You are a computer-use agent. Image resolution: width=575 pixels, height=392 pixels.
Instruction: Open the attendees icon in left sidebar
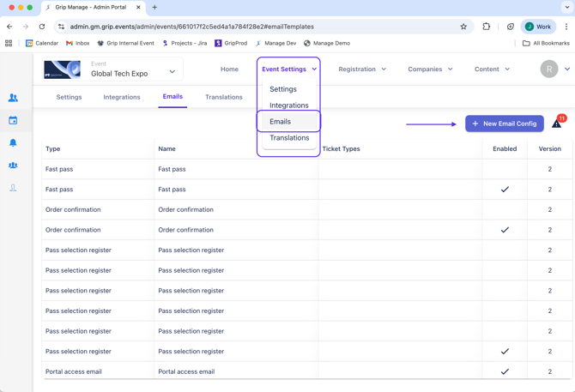click(x=13, y=98)
